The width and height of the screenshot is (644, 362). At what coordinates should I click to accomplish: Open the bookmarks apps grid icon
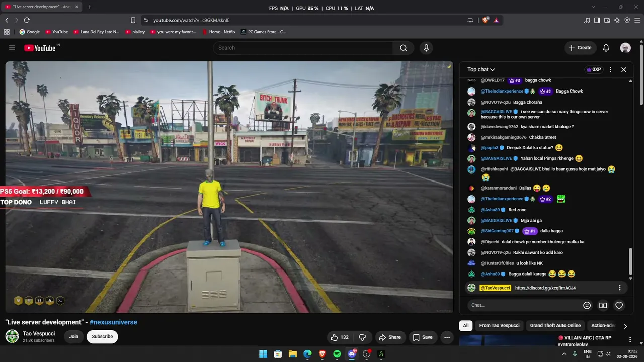(x=7, y=32)
